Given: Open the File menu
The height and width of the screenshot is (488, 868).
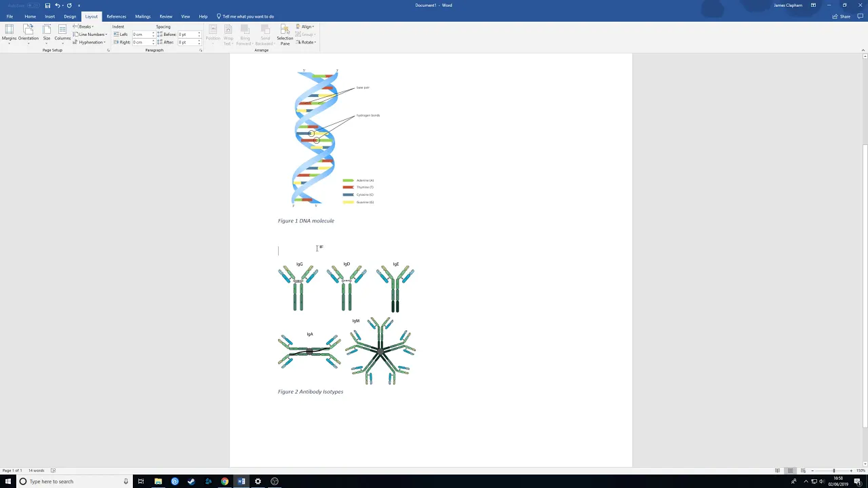Looking at the screenshot, I should pyautogui.click(x=9, y=16).
